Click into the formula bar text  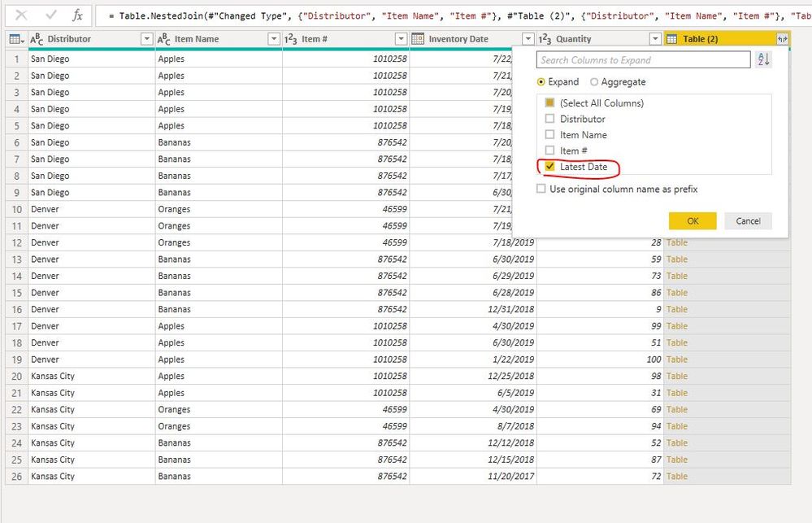pyautogui.click(x=454, y=15)
